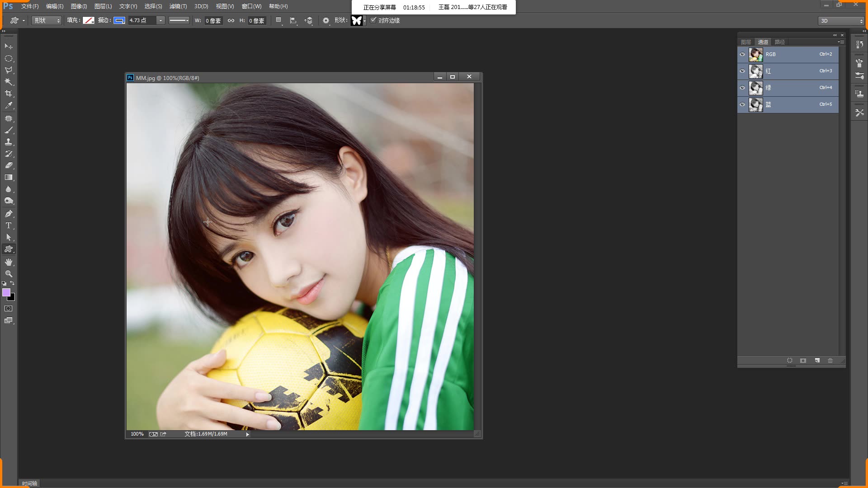The height and width of the screenshot is (488, 868).
Task: Open the Channels panel flyout menu
Action: click(x=841, y=42)
